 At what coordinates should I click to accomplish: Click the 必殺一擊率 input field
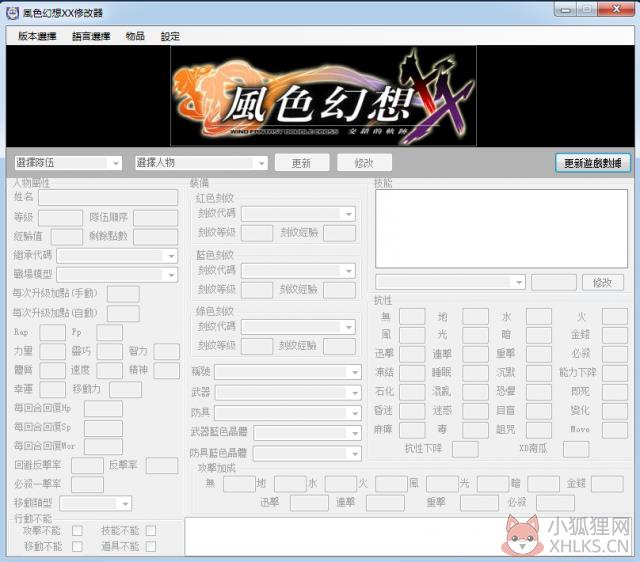[87, 485]
